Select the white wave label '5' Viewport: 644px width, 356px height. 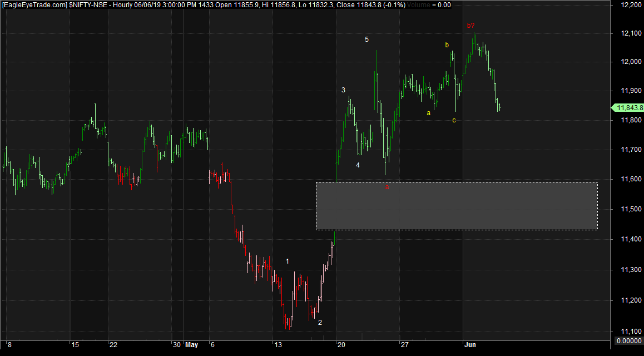click(x=366, y=39)
